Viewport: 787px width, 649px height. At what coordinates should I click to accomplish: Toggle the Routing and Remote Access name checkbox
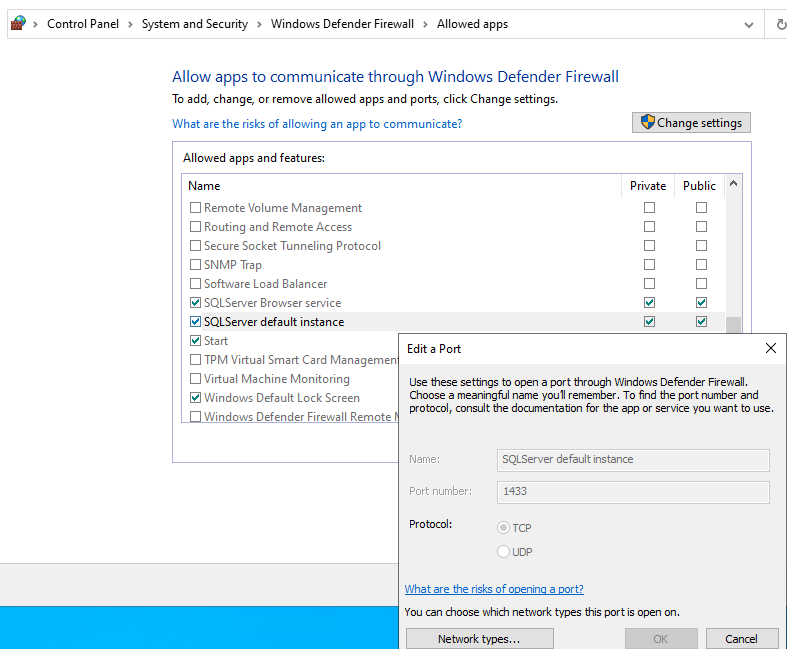(x=195, y=226)
